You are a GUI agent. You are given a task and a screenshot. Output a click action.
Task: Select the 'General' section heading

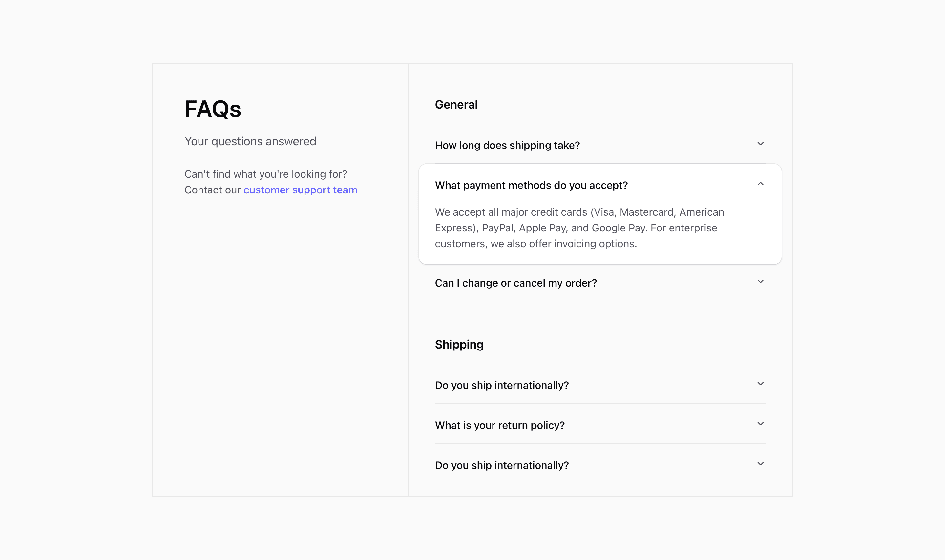tap(456, 105)
